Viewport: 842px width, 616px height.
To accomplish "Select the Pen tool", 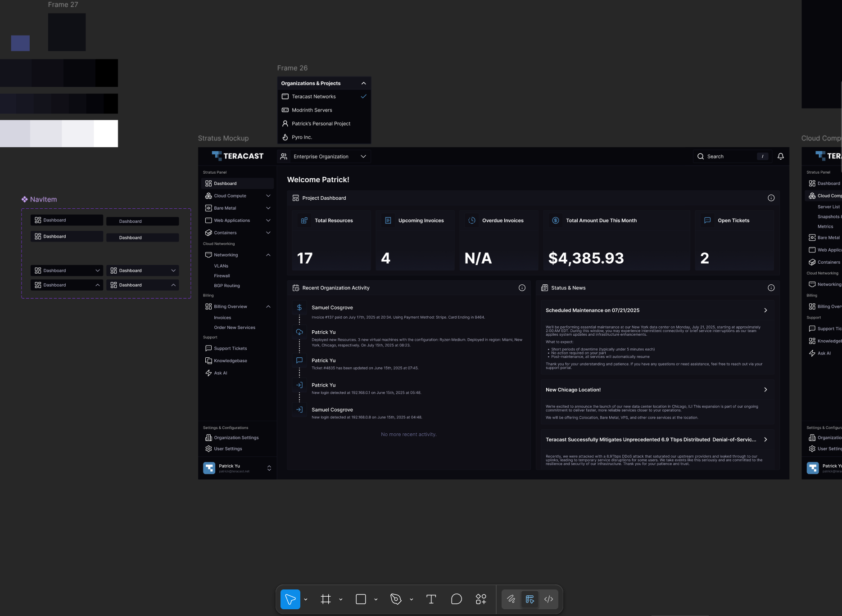I will pyautogui.click(x=396, y=599).
